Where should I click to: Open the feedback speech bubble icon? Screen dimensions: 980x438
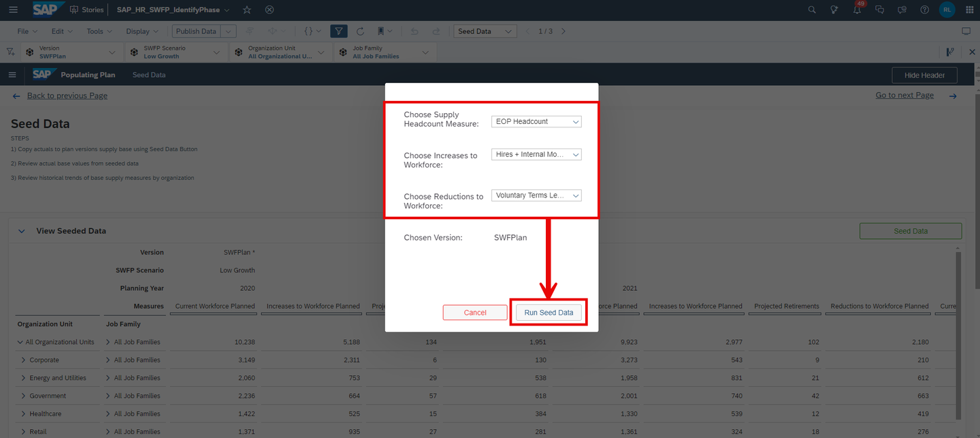click(902, 10)
